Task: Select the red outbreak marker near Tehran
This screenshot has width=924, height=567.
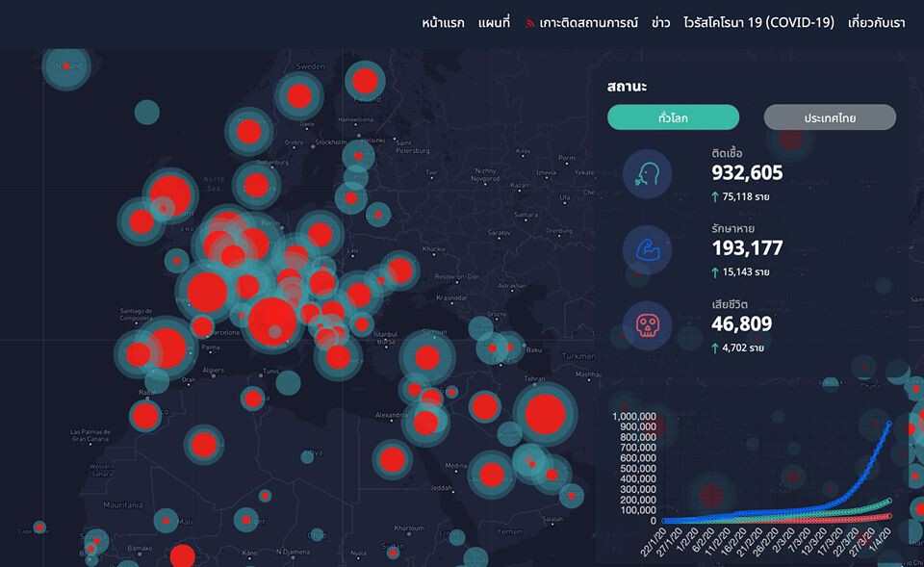Action: coord(545,413)
